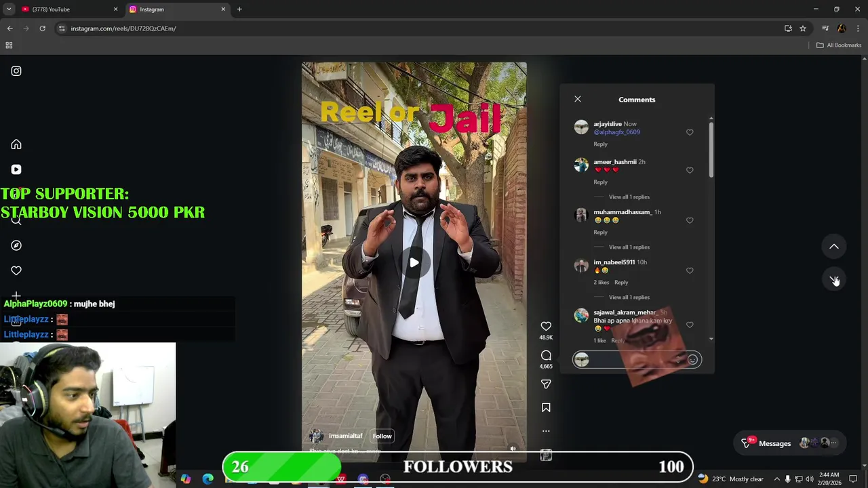Viewport: 868px width, 488px height.
Task: Click the reel audio thumbnail icon
Action: click(546, 455)
